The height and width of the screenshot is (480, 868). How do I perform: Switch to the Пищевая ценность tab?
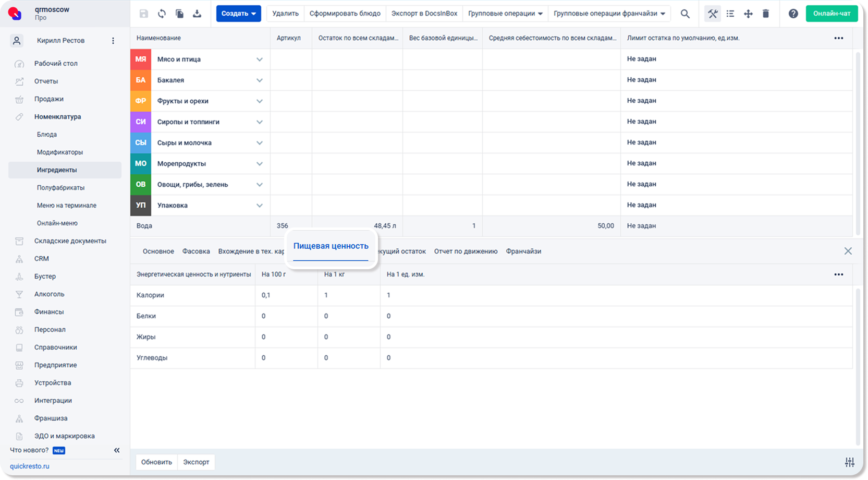pos(331,246)
